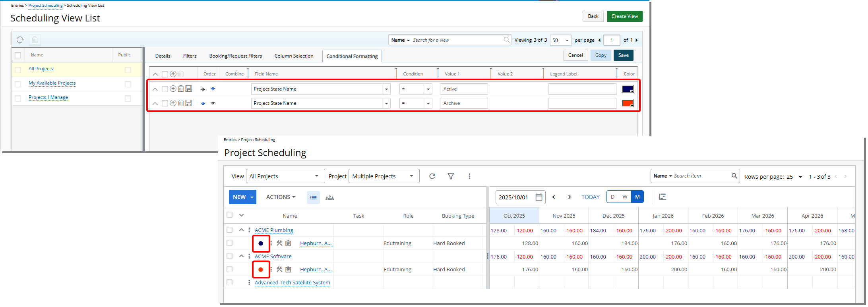Delete the Archive conditional formatting row
The width and height of the screenshot is (868, 307).
[181, 103]
